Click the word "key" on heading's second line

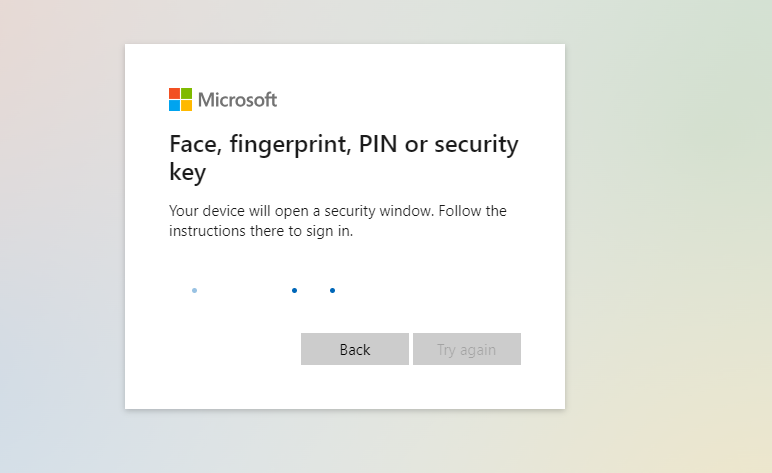coord(187,172)
